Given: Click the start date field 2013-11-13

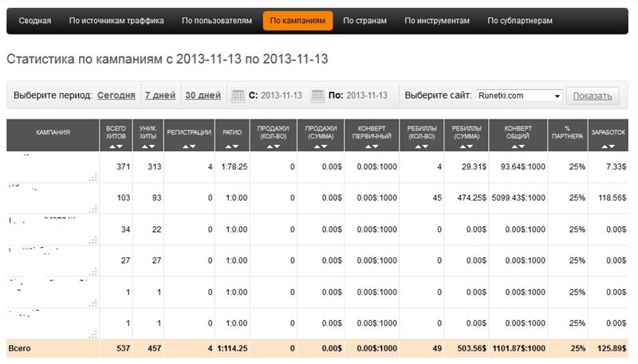Looking at the screenshot, I should [281, 96].
